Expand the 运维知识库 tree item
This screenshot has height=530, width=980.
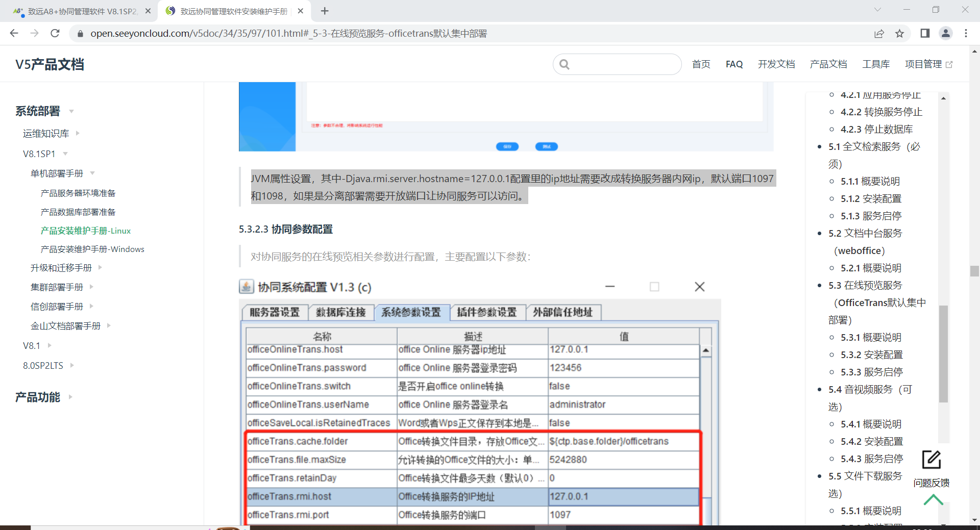(78, 133)
